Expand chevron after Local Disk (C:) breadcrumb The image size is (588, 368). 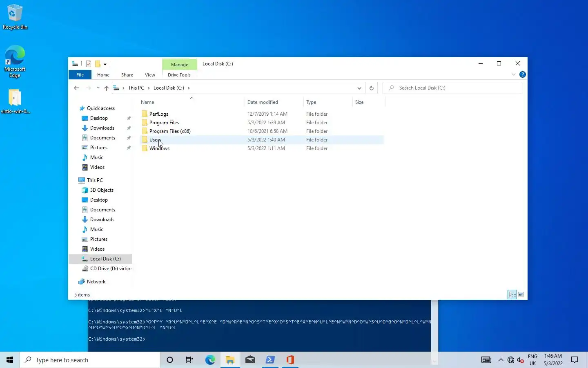click(x=189, y=88)
